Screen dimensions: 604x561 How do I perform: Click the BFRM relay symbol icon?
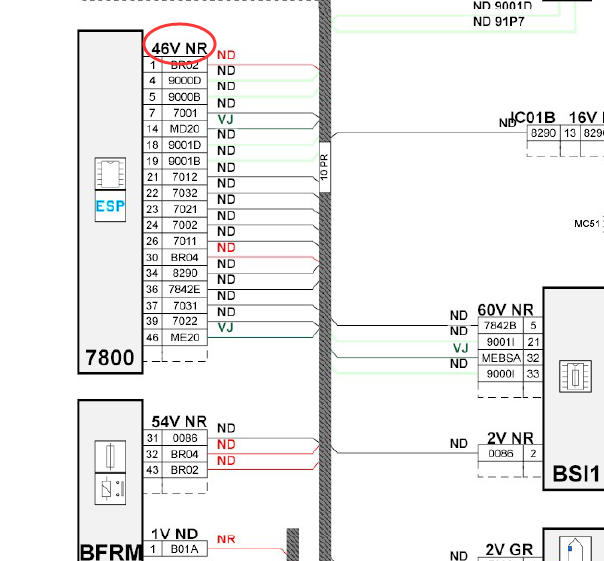110,489
